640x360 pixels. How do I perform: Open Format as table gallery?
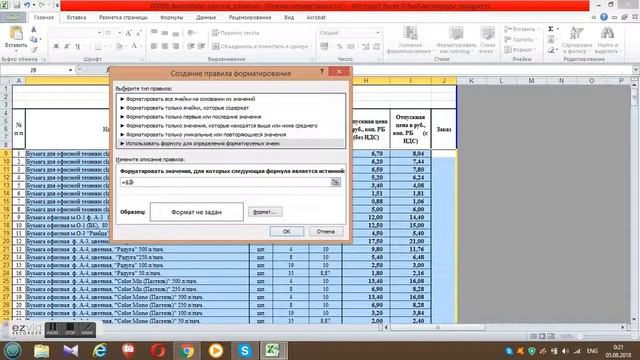pos(456,40)
